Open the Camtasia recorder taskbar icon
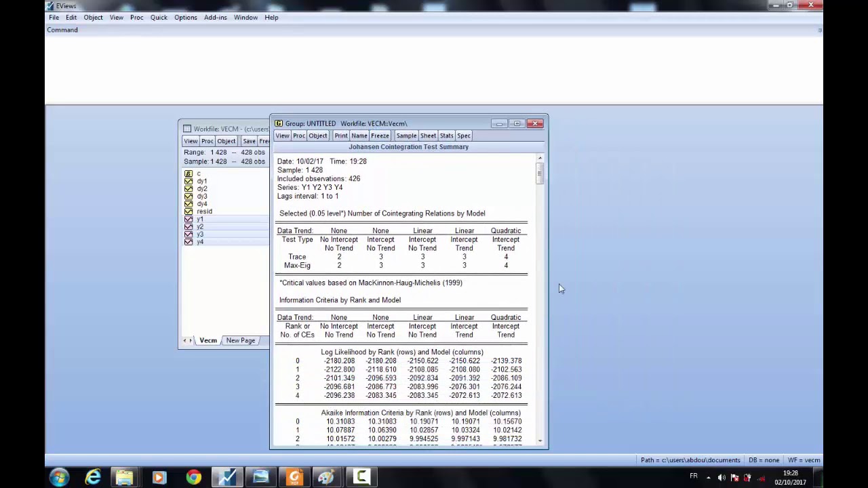 tap(361, 477)
